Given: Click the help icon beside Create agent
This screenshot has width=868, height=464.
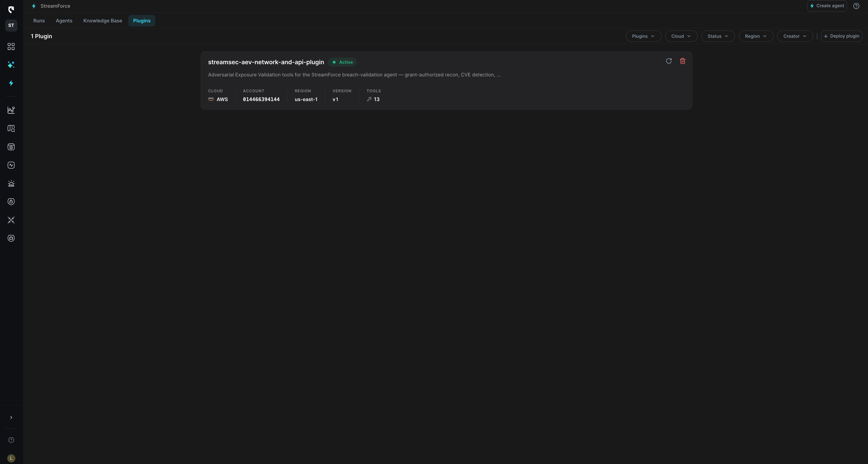Looking at the screenshot, I should (856, 6).
